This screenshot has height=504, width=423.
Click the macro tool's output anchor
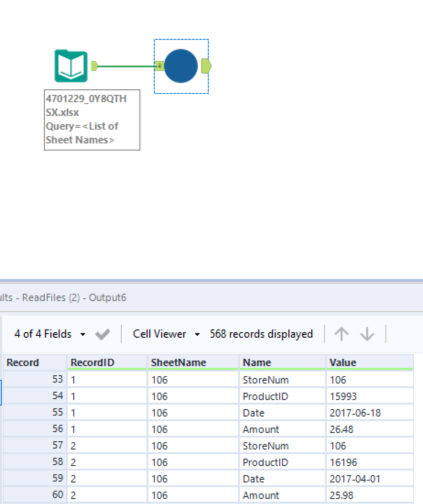[x=206, y=66]
